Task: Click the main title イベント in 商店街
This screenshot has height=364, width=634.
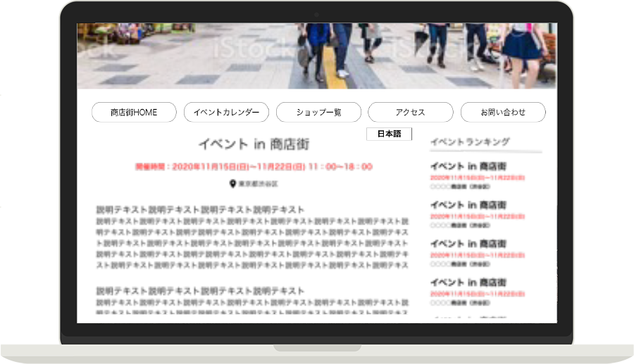Action: [254, 144]
